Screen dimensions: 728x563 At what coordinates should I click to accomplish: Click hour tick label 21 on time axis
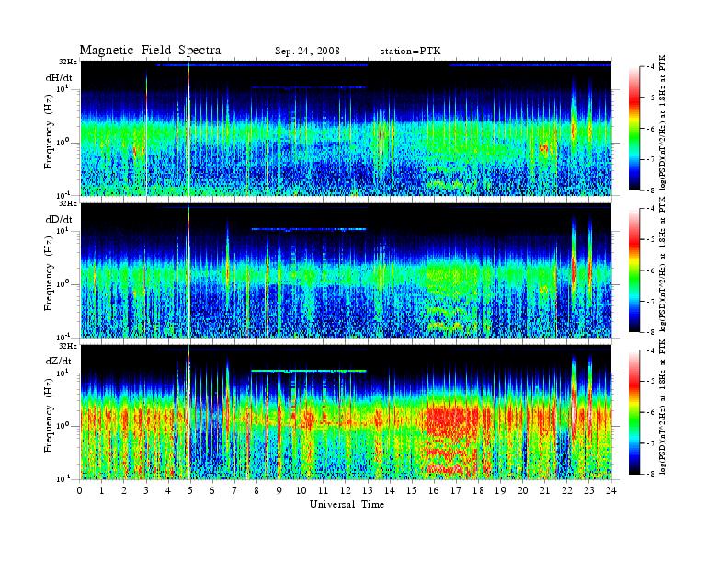(544, 490)
